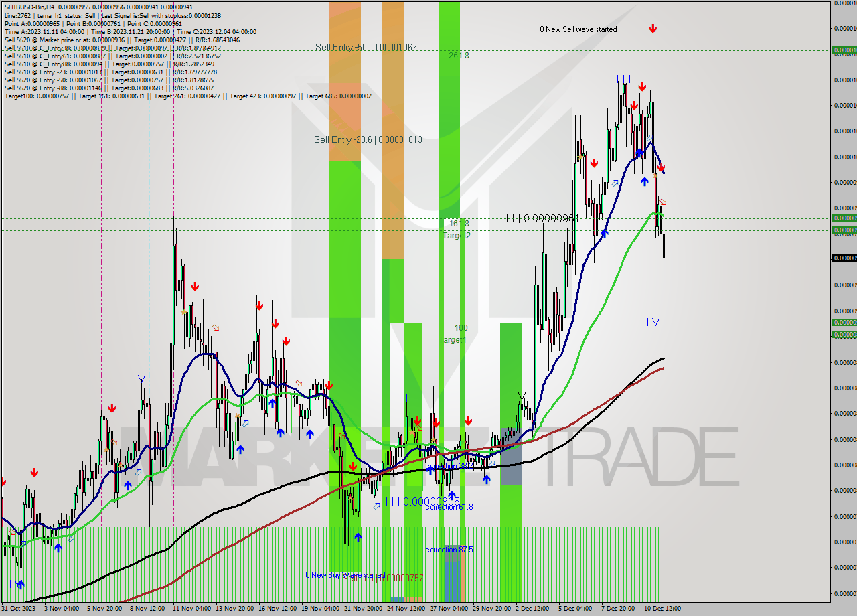
Task: Click the 'I V' wave label by the 2 Dec candles
Action: click(x=519, y=396)
